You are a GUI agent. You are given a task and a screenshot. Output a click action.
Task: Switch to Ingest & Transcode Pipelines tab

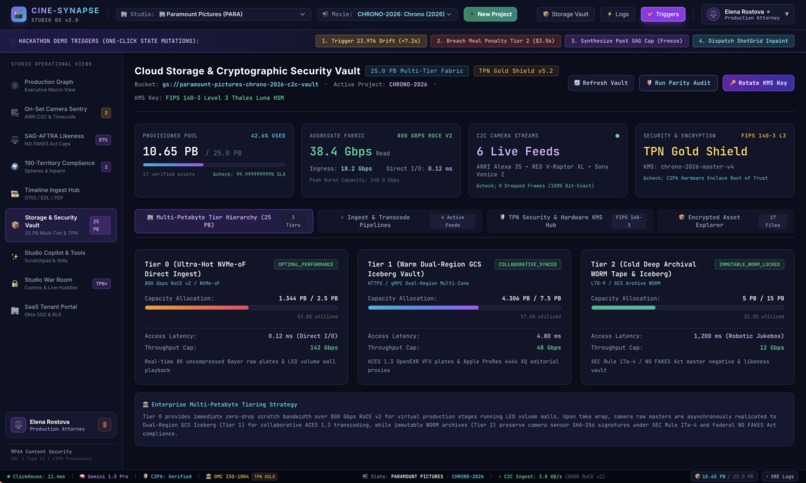point(400,221)
